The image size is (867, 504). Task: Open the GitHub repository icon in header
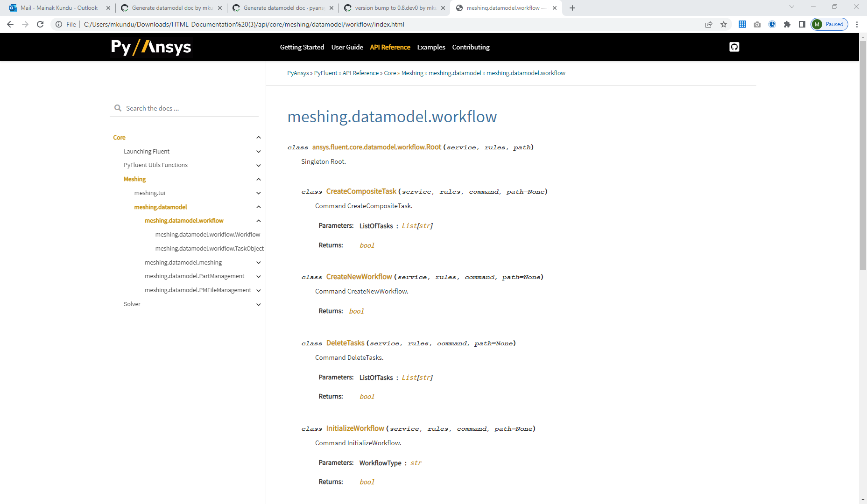734,47
